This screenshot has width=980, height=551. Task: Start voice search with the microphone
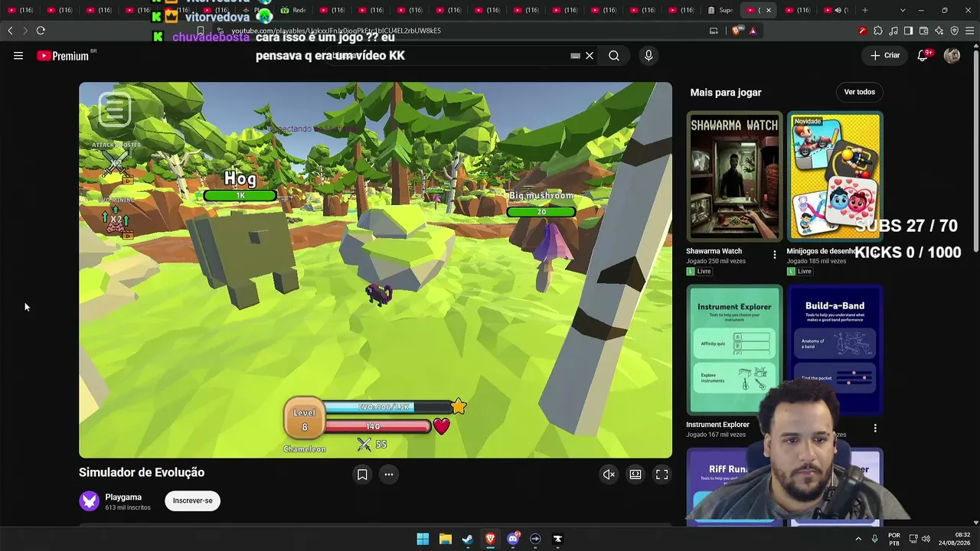coord(648,55)
